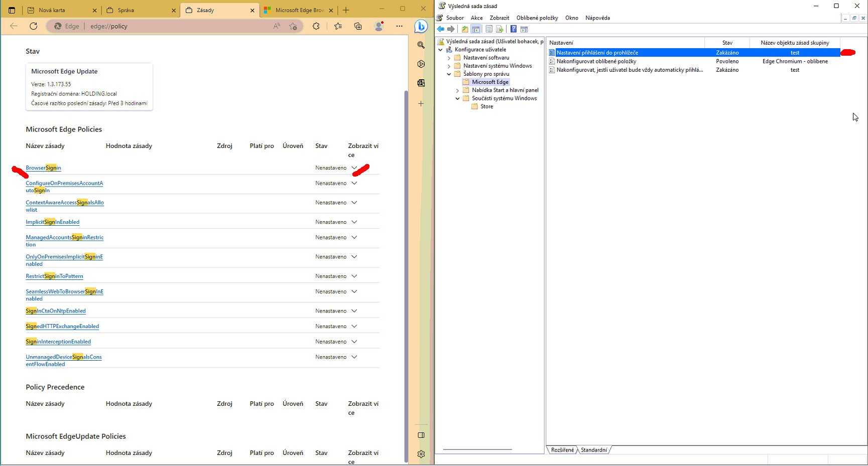Hide the Edge sidebar panel icon

point(421,435)
